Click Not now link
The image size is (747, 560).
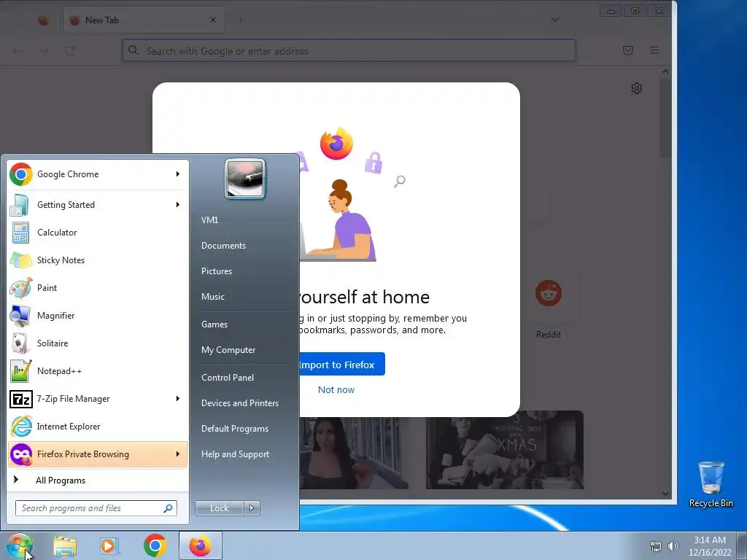pos(336,389)
